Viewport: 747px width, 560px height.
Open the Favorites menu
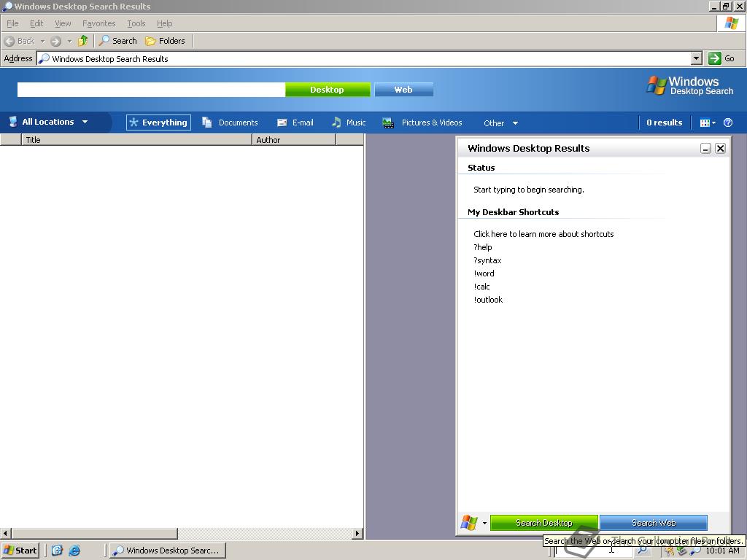coord(98,23)
